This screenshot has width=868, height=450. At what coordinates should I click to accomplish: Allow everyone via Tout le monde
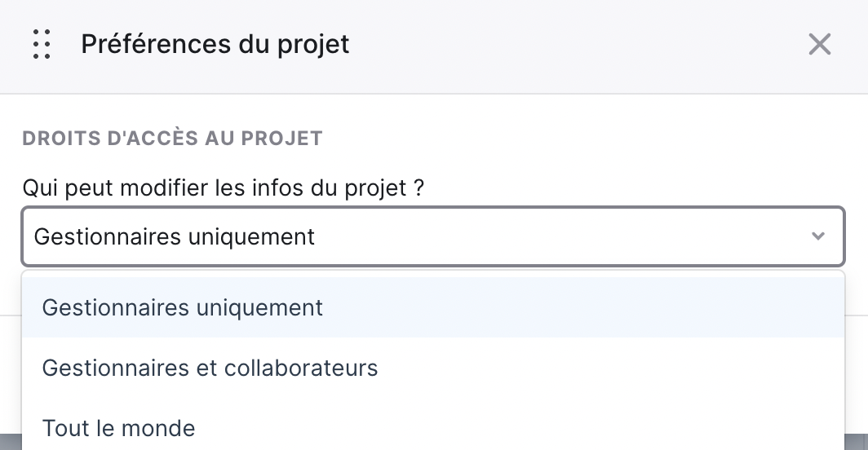coord(433,428)
